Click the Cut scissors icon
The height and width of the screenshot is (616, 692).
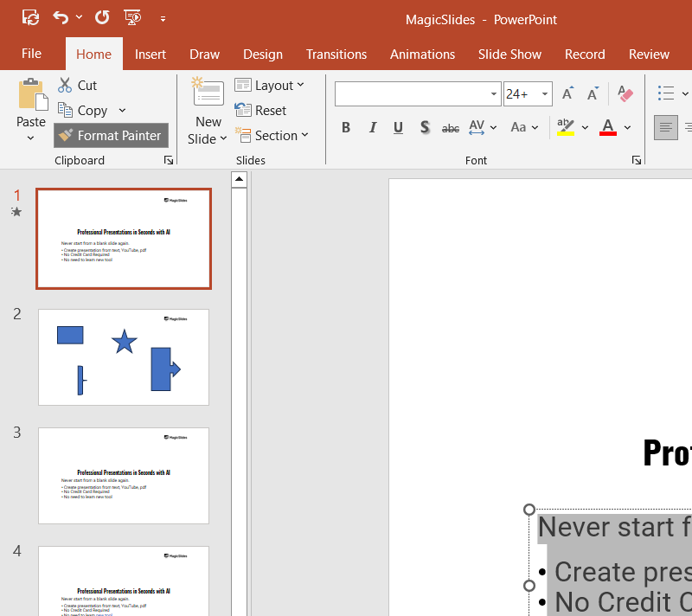pyautogui.click(x=65, y=86)
